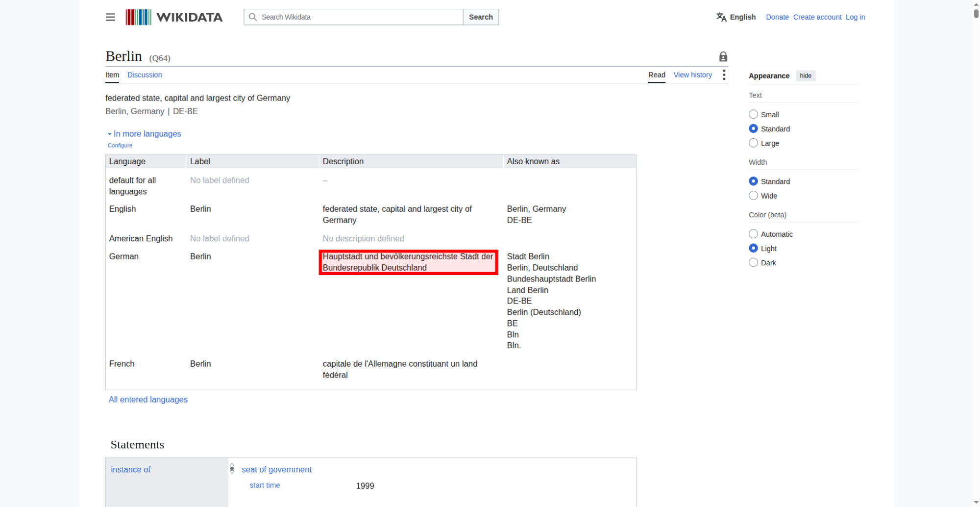Click the 'Bundeshauptstadt Berlin' alias
980x507 pixels.
click(551, 279)
